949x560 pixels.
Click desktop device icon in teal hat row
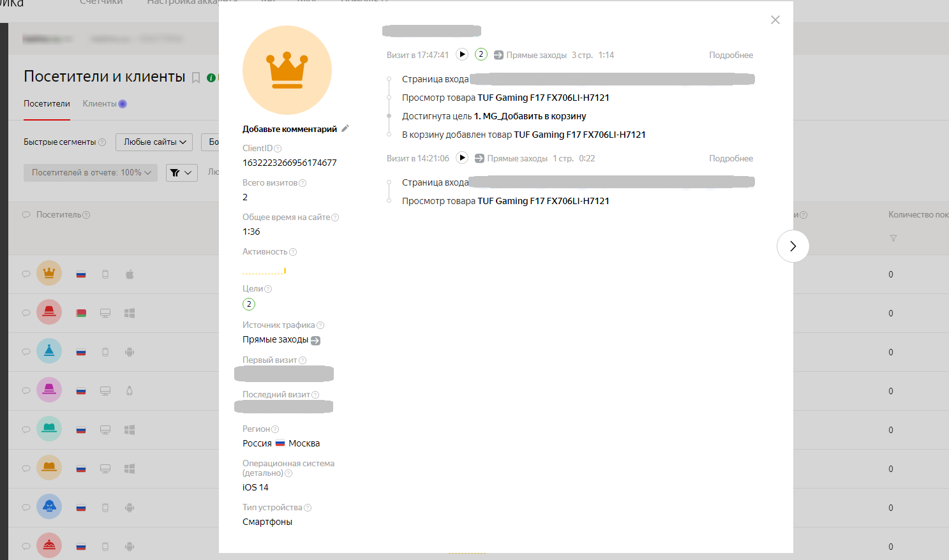(105, 430)
